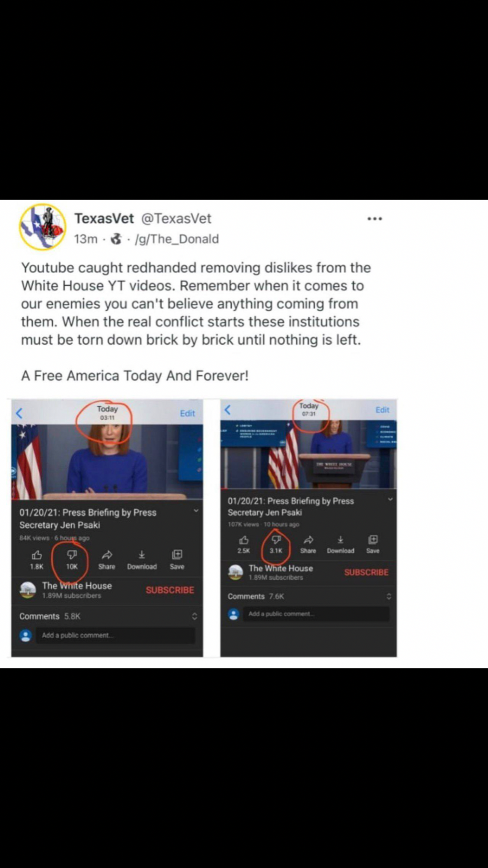Tap thumbs-down showing 10K in left screenshot
The image size is (488, 868).
72,559
